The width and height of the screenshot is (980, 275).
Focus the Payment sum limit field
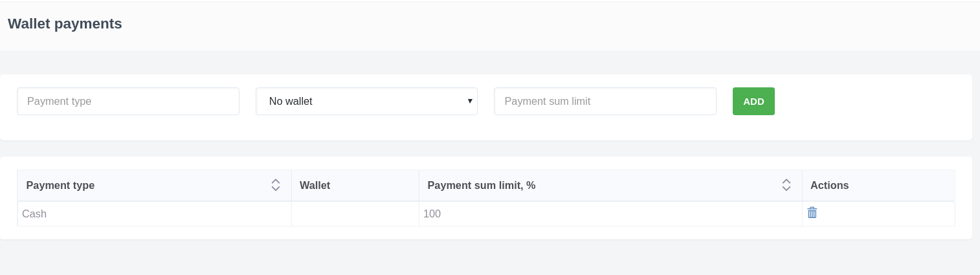coord(605,102)
